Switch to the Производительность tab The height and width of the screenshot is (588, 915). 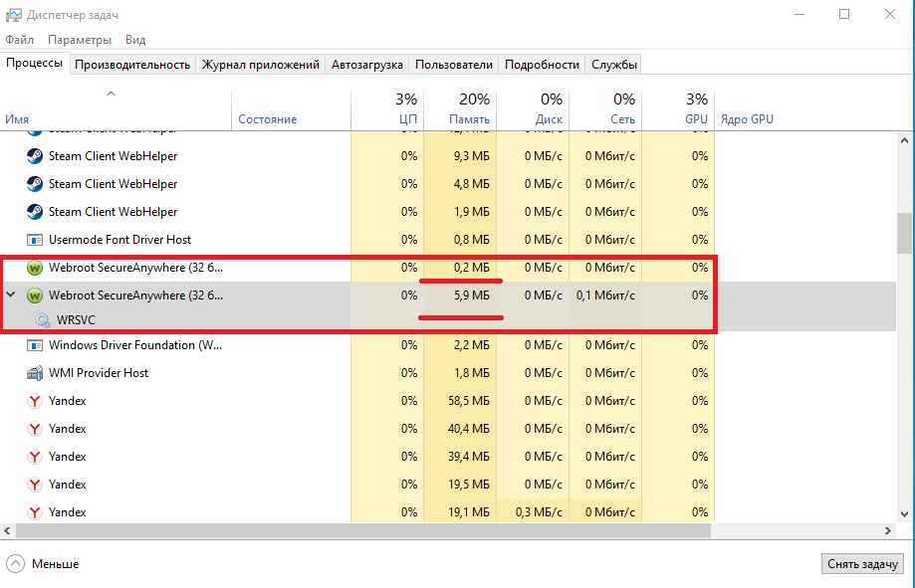point(132,65)
